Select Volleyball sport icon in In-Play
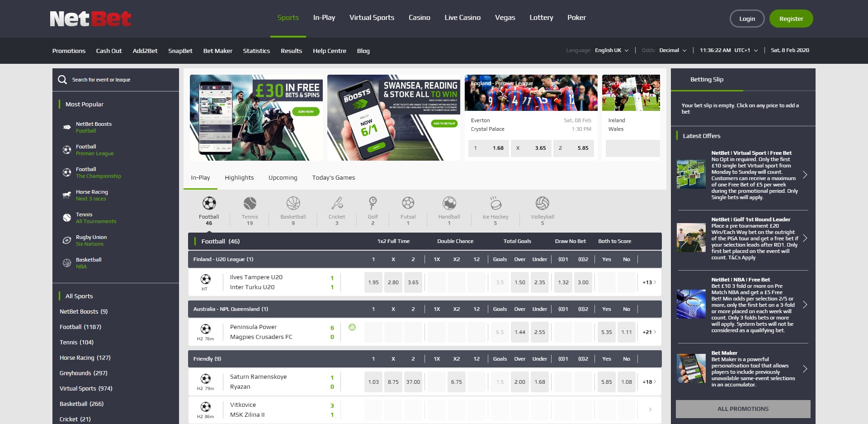868x424 pixels. [542, 203]
